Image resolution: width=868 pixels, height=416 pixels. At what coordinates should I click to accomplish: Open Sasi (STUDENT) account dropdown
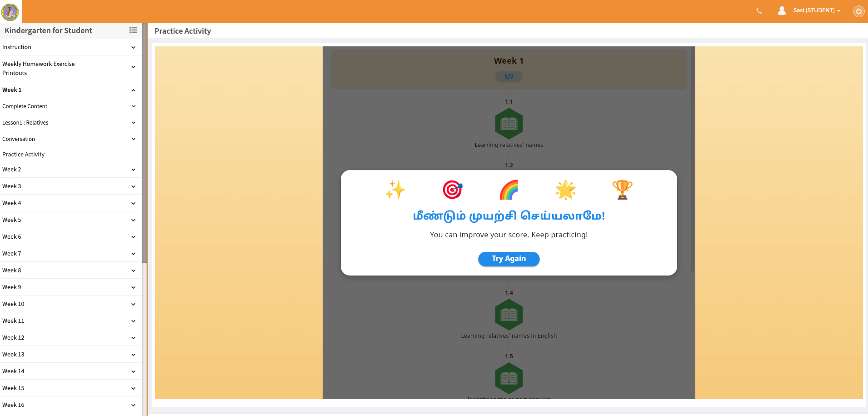[x=817, y=10]
